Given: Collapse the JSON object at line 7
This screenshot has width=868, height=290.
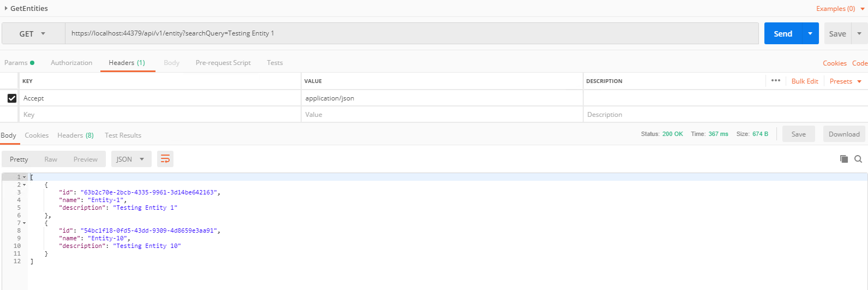Looking at the screenshot, I should coord(25,223).
